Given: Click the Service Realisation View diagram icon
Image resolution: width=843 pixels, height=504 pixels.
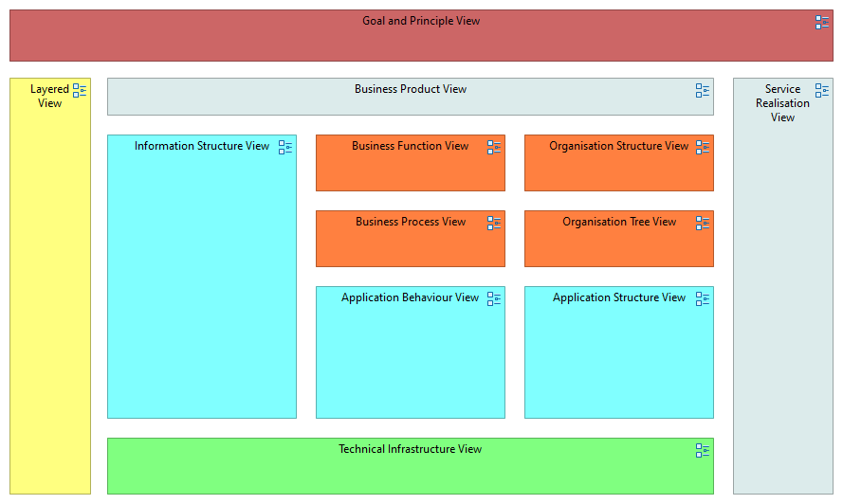Looking at the screenshot, I should tap(822, 91).
